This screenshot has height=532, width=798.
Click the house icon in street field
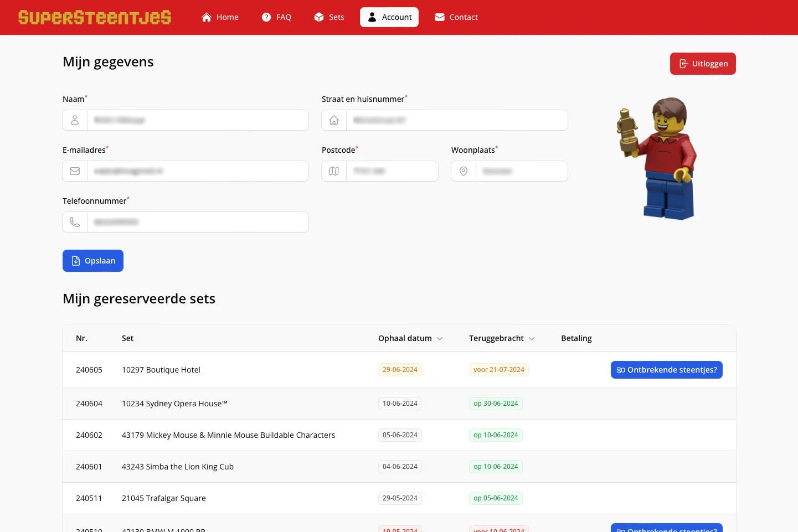click(334, 120)
